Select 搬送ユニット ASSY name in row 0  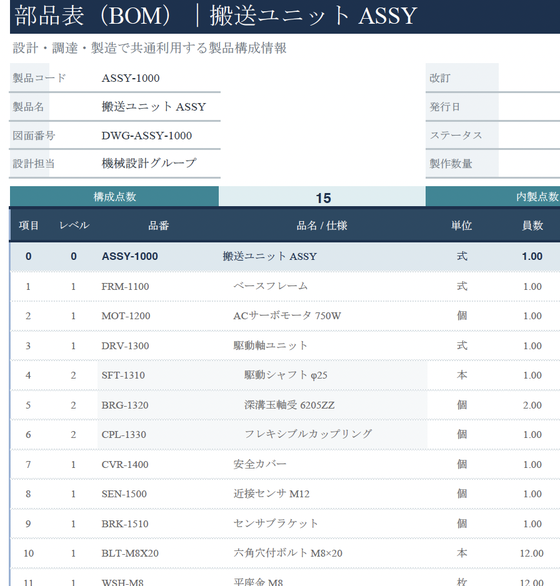tap(270, 256)
